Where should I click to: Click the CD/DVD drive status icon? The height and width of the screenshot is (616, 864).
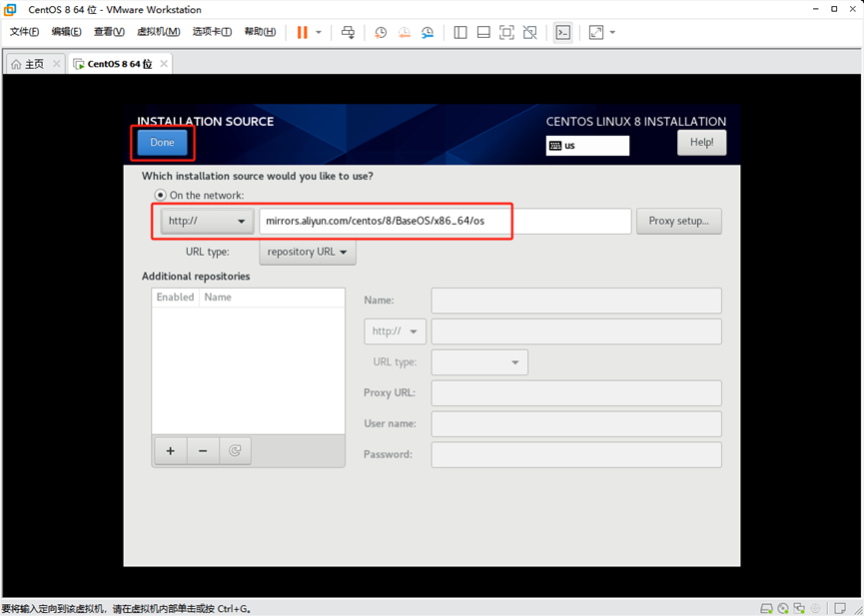tap(783, 609)
